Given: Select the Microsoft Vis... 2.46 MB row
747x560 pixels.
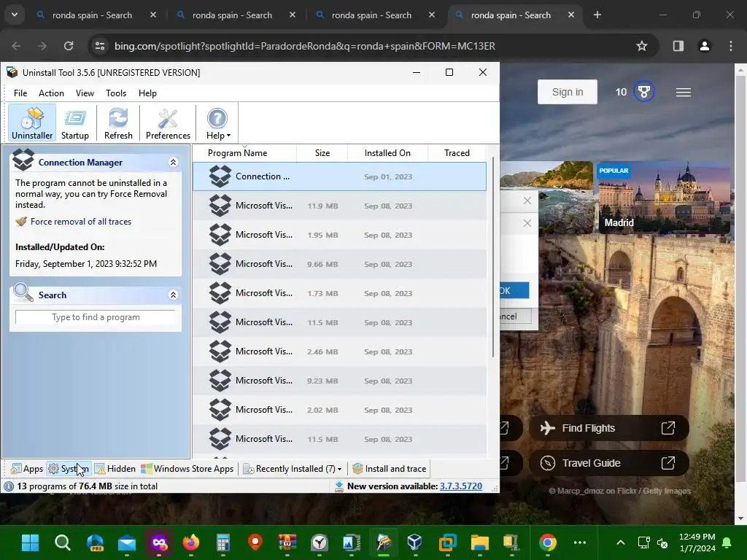Looking at the screenshot, I should (x=339, y=351).
